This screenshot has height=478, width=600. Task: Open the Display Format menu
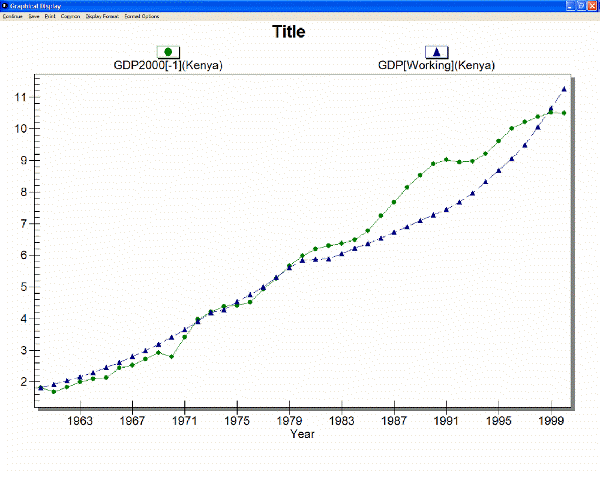coord(102,17)
